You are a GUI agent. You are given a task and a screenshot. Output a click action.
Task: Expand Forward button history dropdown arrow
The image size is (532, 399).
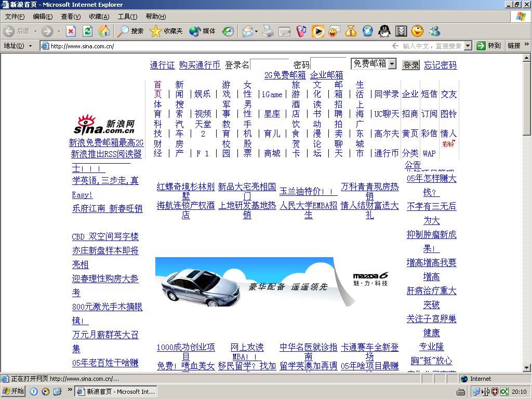[59, 31]
